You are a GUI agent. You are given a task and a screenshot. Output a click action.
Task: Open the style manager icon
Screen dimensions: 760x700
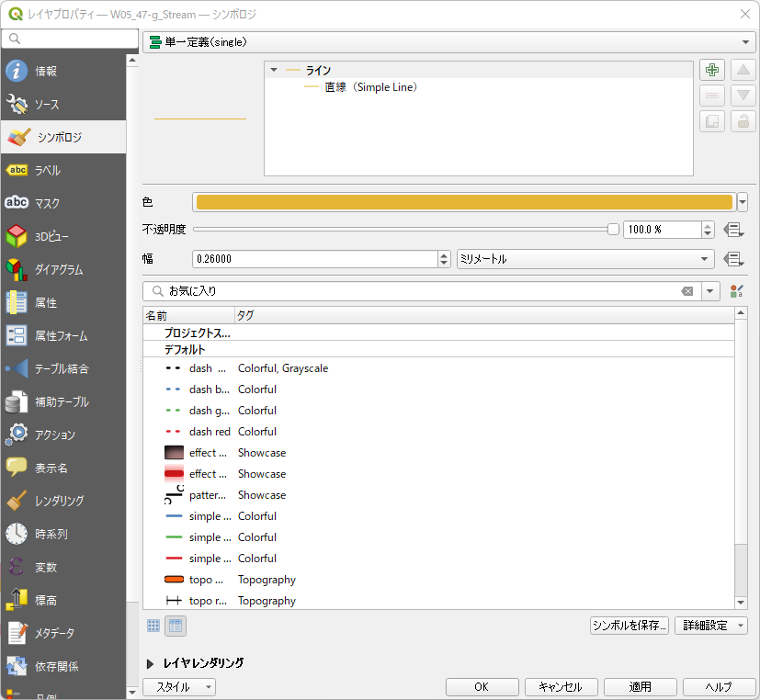(735, 291)
